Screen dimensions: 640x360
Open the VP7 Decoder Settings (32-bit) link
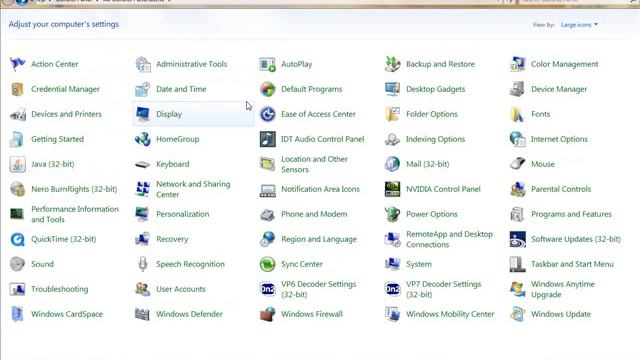pos(443,289)
